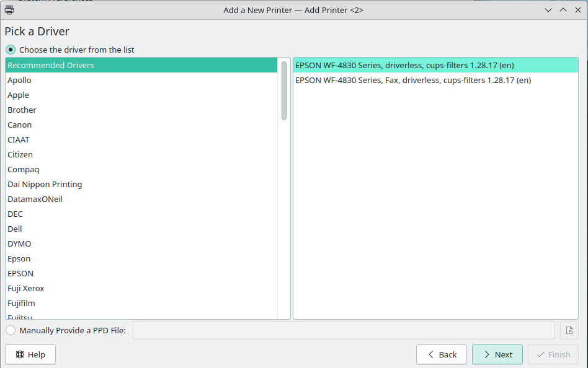Select Dell manufacturer
588x368 pixels.
pyautogui.click(x=141, y=229)
